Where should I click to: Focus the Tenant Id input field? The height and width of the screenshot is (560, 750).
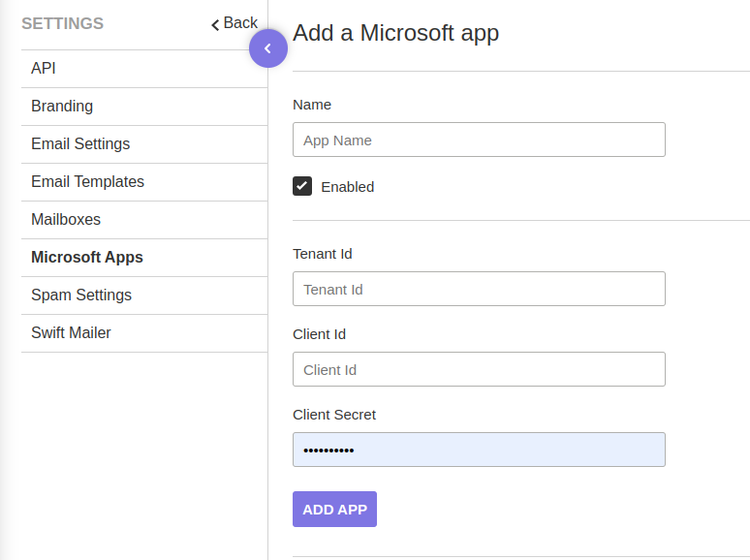point(479,289)
